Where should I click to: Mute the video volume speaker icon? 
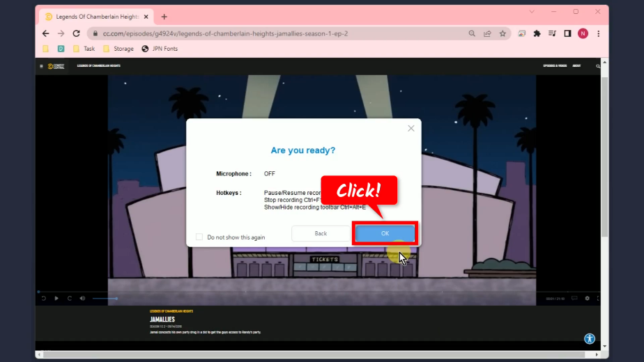click(x=82, y=299)
